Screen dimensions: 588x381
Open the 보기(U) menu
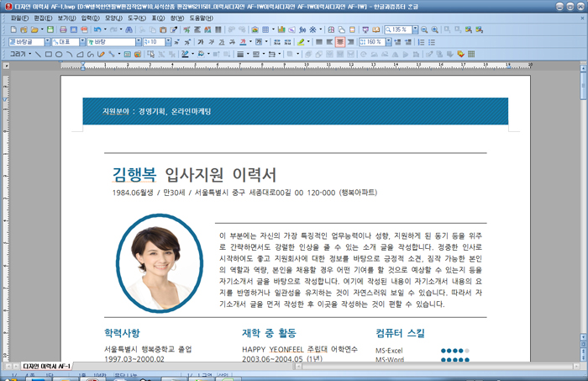66,18
